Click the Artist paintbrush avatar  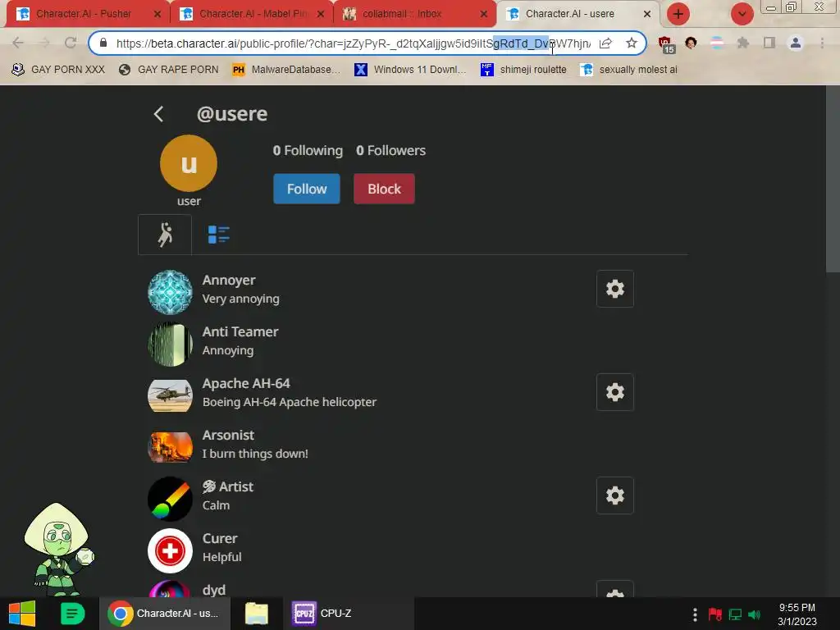tap(170, 499)
